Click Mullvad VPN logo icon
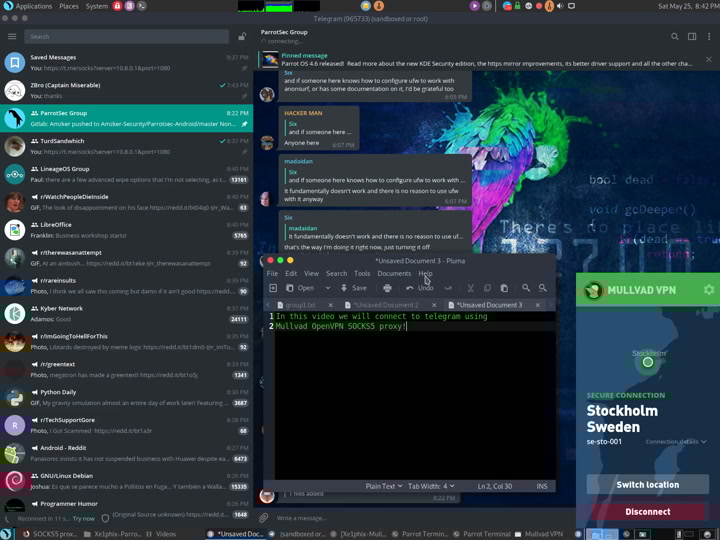Image resolution: width=720 pixels, height=540 pixels. (593, 290)
